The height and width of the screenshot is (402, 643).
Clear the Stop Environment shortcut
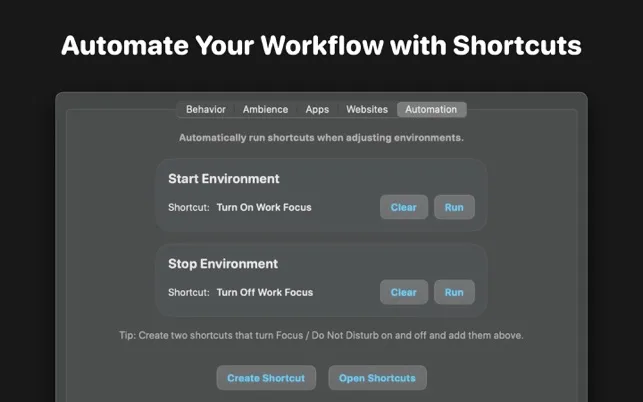[x=404, y=292]
